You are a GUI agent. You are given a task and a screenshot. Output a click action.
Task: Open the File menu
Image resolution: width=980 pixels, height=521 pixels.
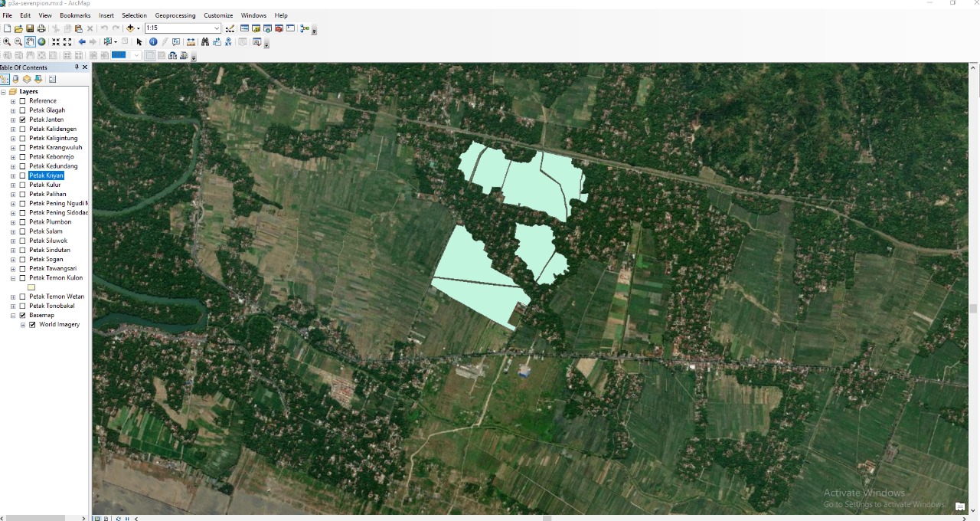click(7, 15)
